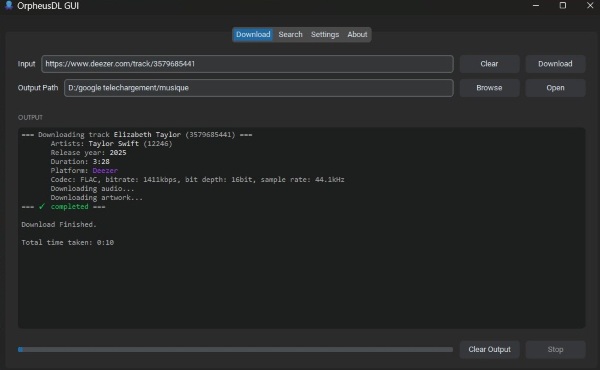Click the 'Release year: 2025' line

[x=88, y=153]
